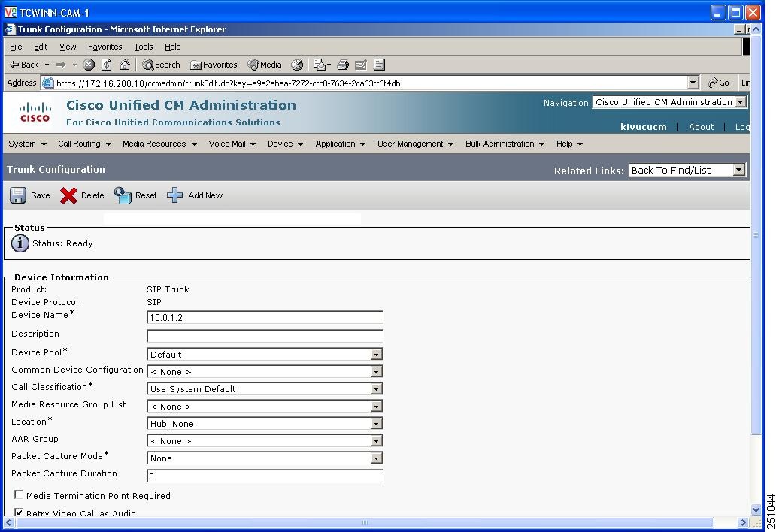
Task: Click the page icon in address bar
Action: [47, 83]
